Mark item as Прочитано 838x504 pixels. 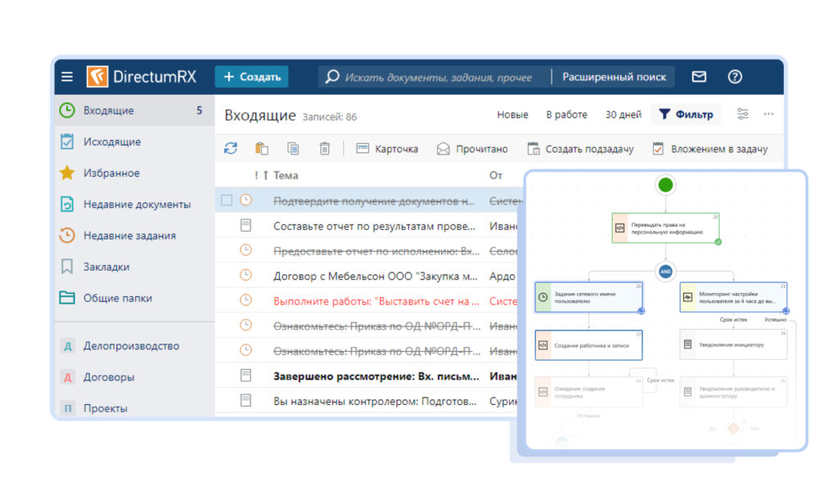[x=472, y=149]
